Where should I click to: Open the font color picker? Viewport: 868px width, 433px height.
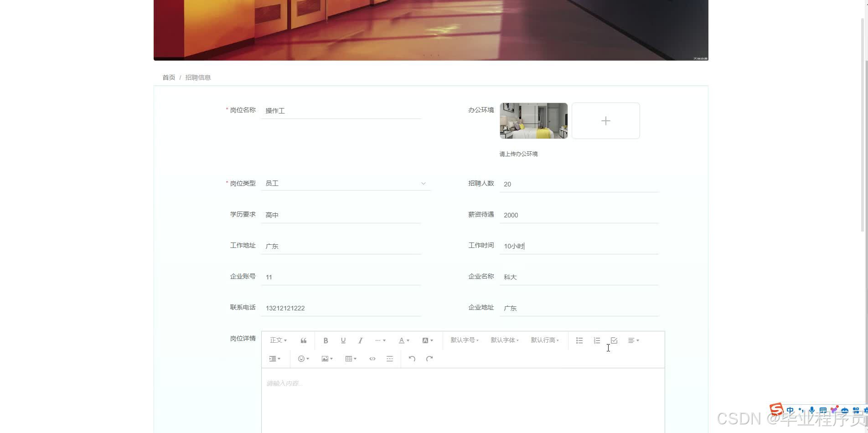[x=404, y=340]
